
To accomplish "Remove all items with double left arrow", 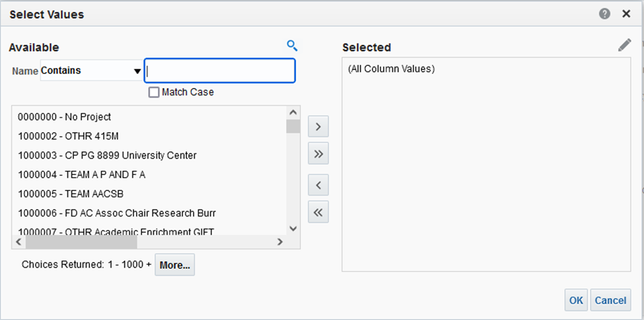I will click(x=318, y=212).
